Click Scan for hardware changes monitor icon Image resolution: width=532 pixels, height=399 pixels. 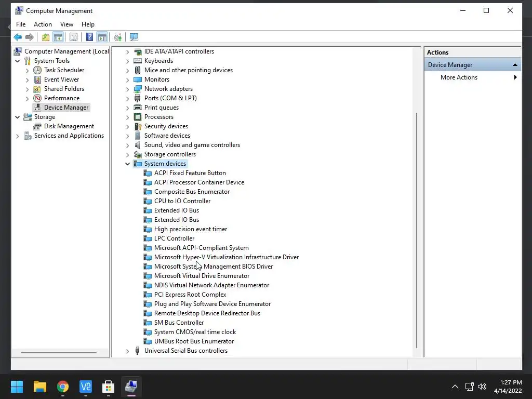point(134,37)
